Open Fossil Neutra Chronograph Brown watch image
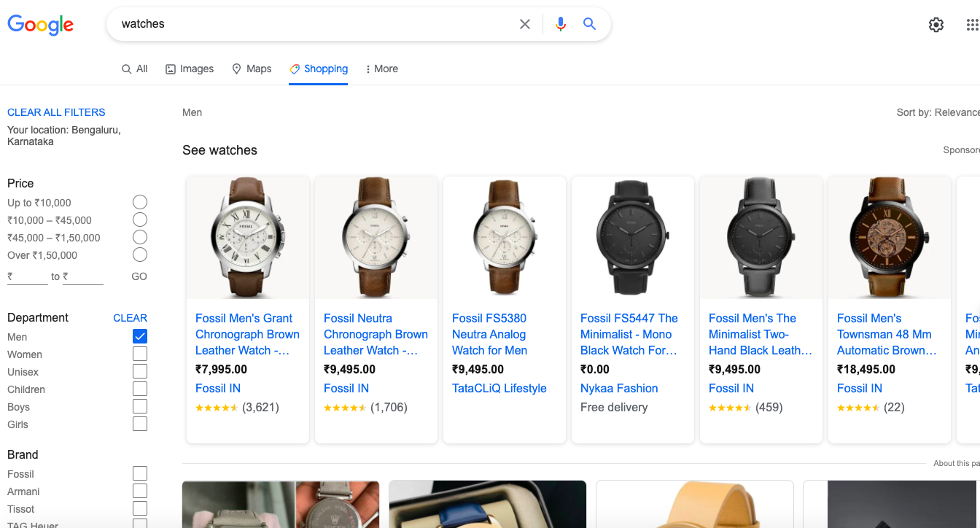This screenshot has height=528, width=980. [376, 237]
